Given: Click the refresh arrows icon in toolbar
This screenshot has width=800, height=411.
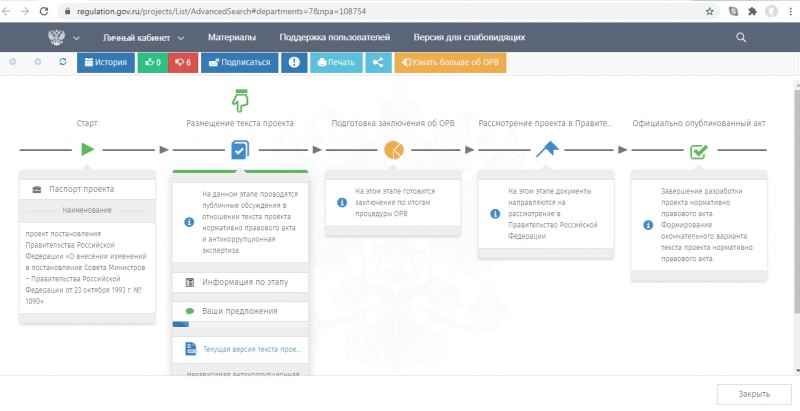Looking at the screenshot, I should (63, 62).
